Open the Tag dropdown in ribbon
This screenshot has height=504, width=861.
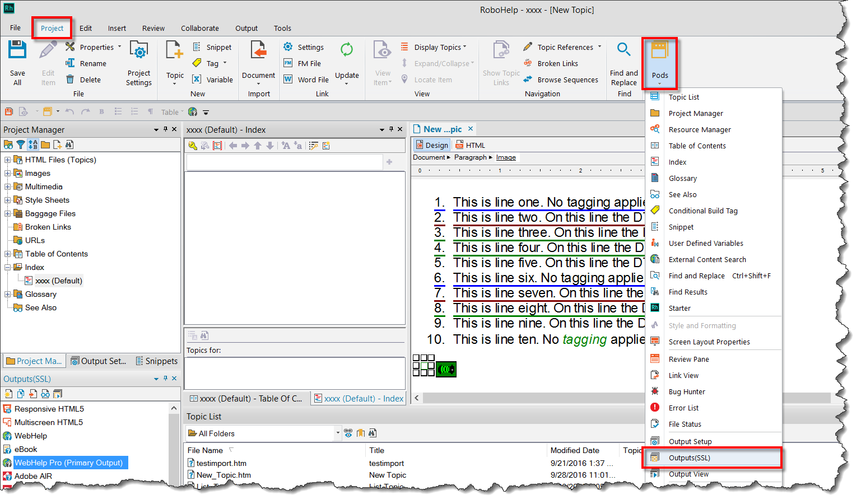(211, 63)
